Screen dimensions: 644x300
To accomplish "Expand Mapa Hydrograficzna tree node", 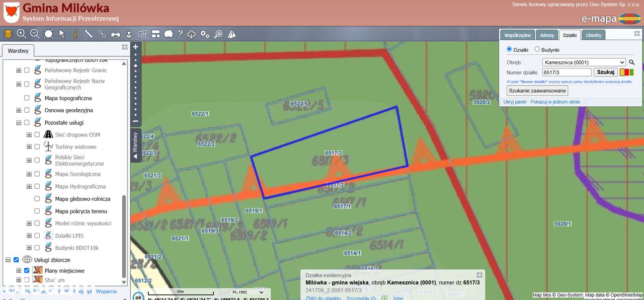I will pos(29,187).
